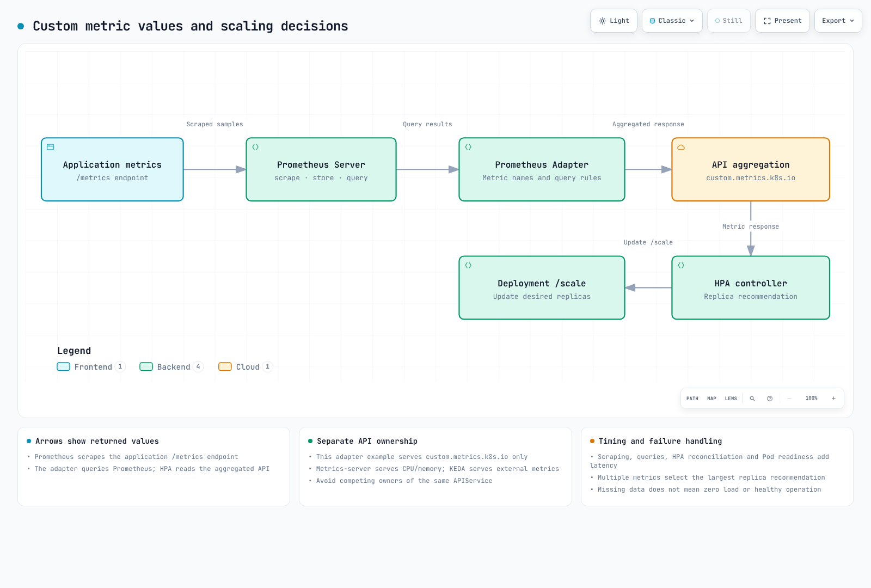The width and height of the screenshot is (871, 588).
Task: Zoom out with the minus icon
Action: pyautogui.click(x=789, y=399)
